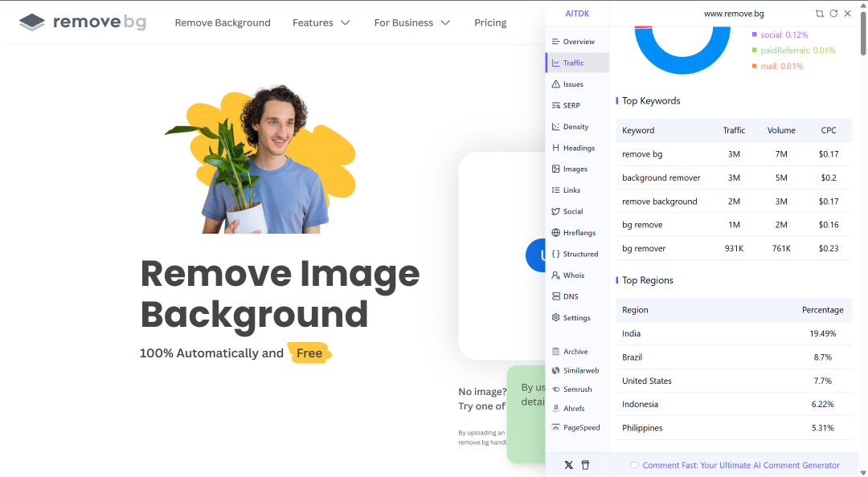Image resolution: width=868 pixels, height=477 pixels.
Task: Expand the For Business dropdown chevron
Action: pyautogui.click(x=445, y=22)
